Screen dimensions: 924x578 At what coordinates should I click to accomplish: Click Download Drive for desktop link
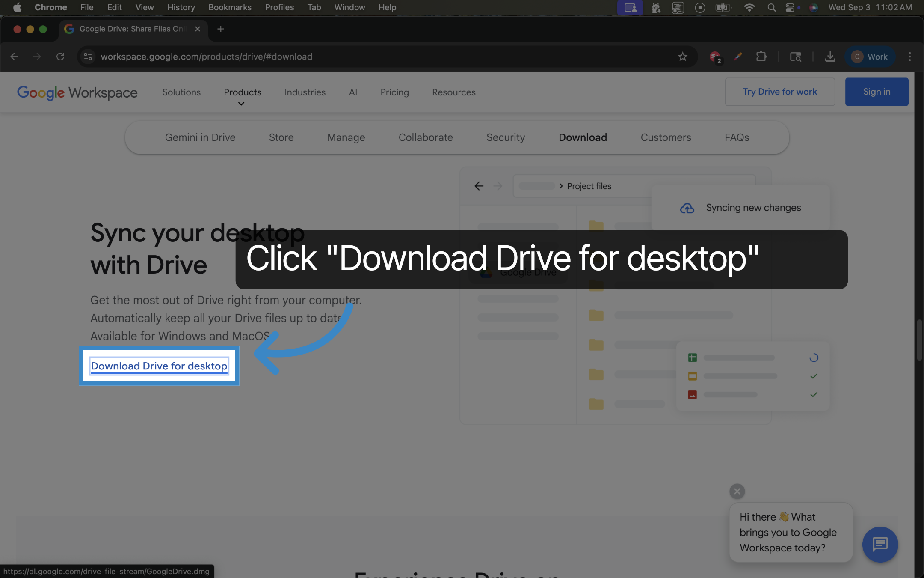(x=159, y=366)
